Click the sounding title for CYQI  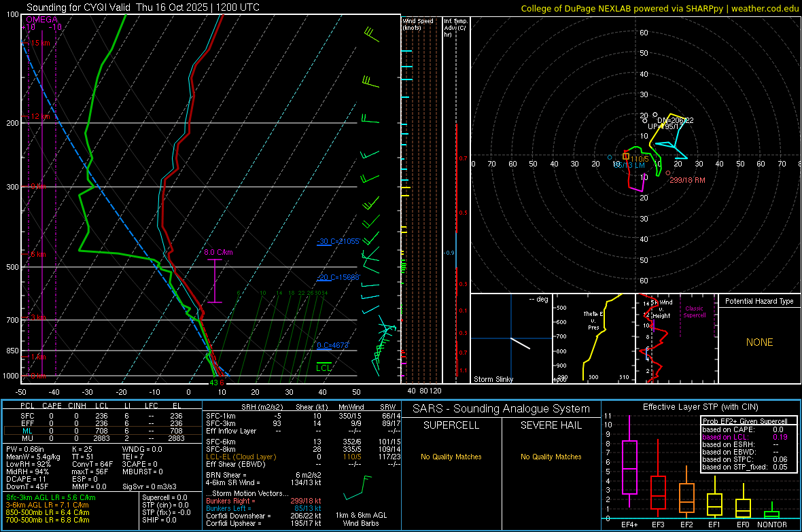[143, 7]
